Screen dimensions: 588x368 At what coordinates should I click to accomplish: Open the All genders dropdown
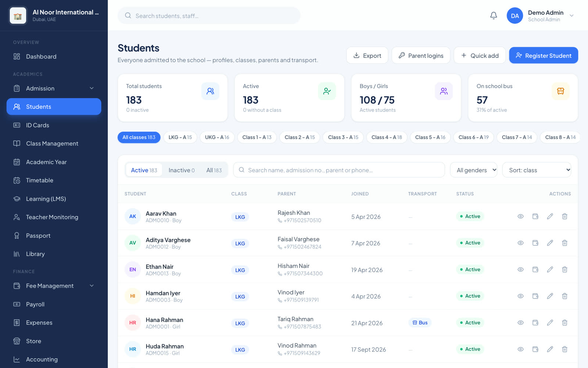pyautogui.click(x=473, y=170)
